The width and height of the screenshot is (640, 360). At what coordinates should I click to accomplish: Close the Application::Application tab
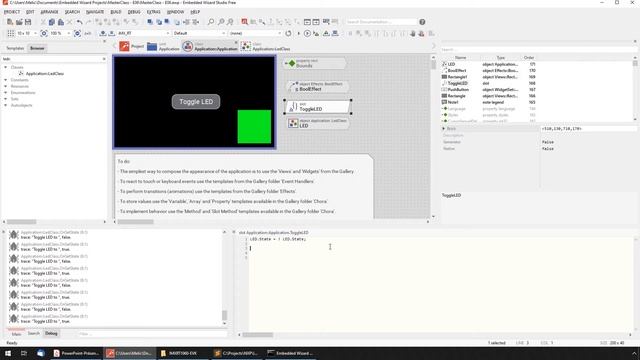coord(236,42)
